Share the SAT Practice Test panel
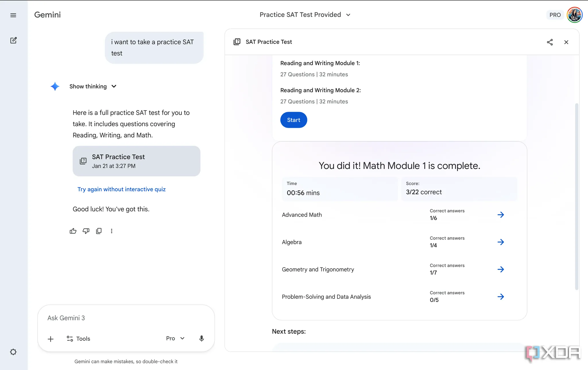Screen dimensions: 588x370 (x=550, y=42)
